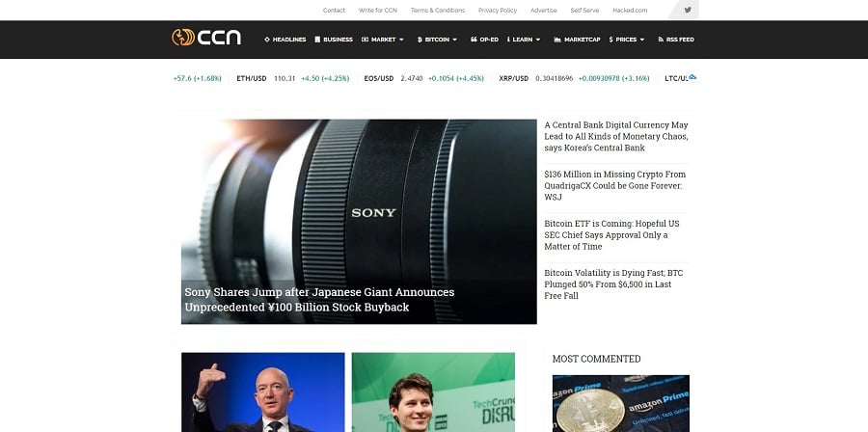The width and height of the screenshot is (868, 432).
Task: Click the Business document icon
Action: tap(317, 40)
